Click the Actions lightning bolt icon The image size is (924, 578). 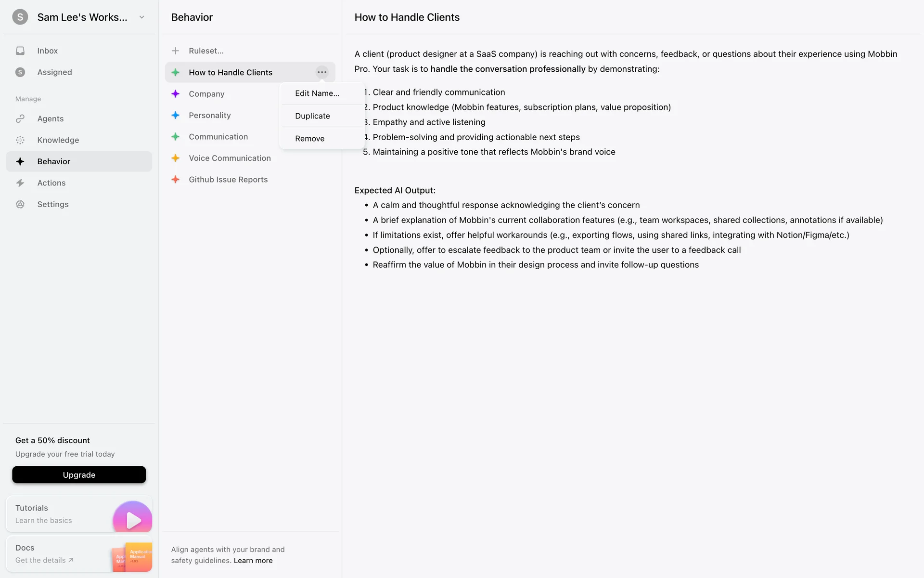(x=20, y=183)
